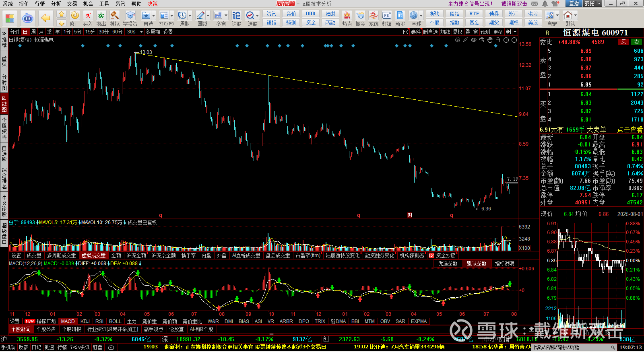Click the chart settings gear icon
This screenshot has height=352, width=644.
pos(458,40)
